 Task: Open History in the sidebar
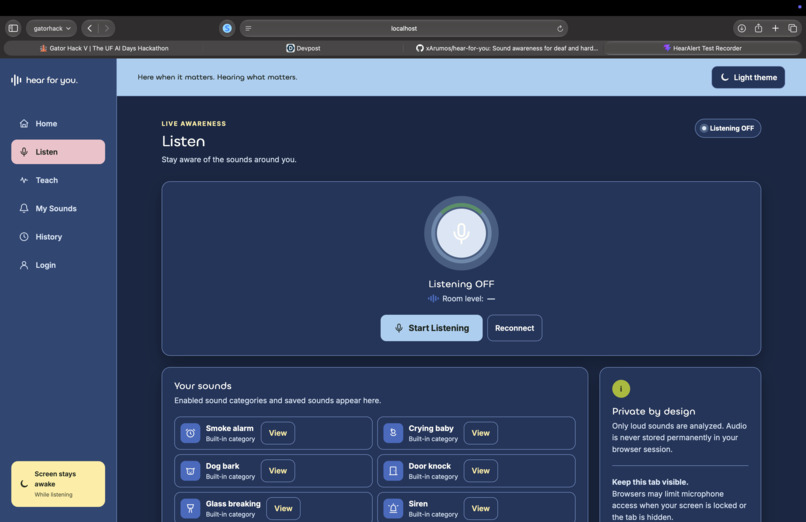coord(58,236)
